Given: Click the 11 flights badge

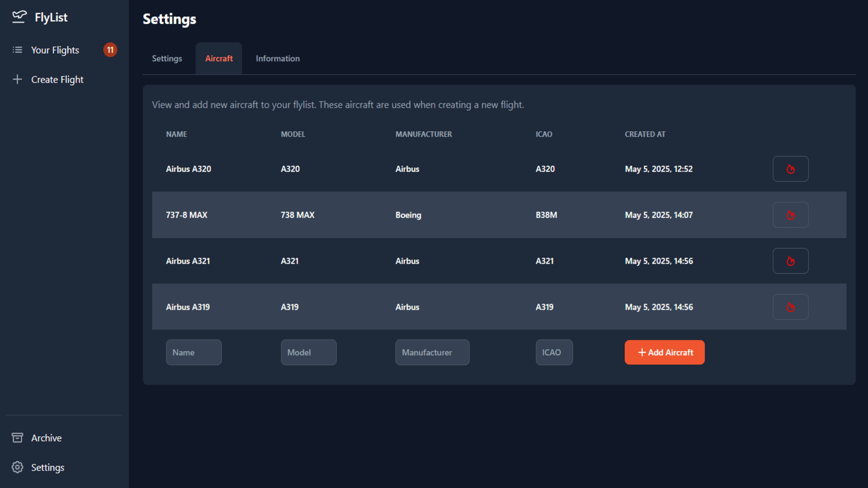Looking at the screenshot, I should 110,50.
